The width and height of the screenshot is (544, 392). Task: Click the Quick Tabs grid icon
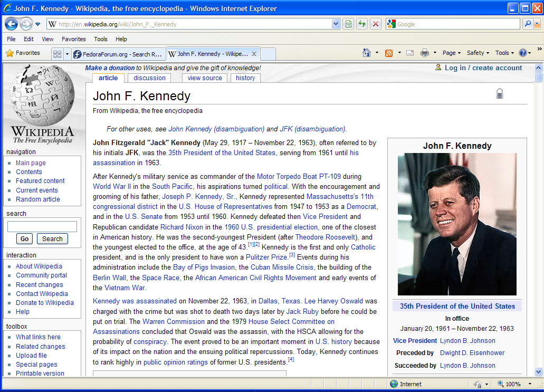pyautogui.click(x=57, y=54)
